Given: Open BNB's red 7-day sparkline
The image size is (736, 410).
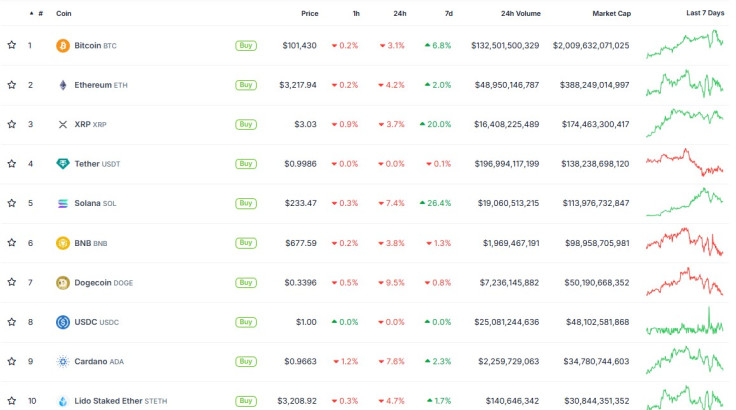Looking at the screenshot, I should tap(684, 241).
